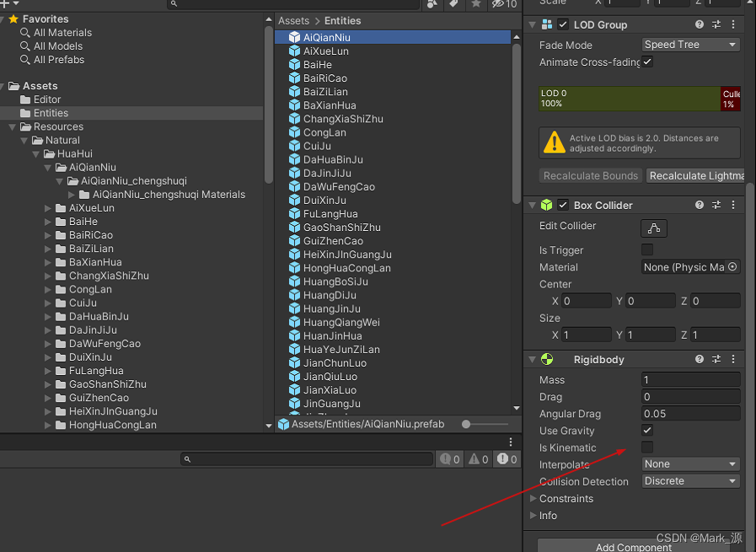Screen dimensions: 756x552
Task: Open the Fade Mode Speed Tree dropdown
Action: point(690,43)
